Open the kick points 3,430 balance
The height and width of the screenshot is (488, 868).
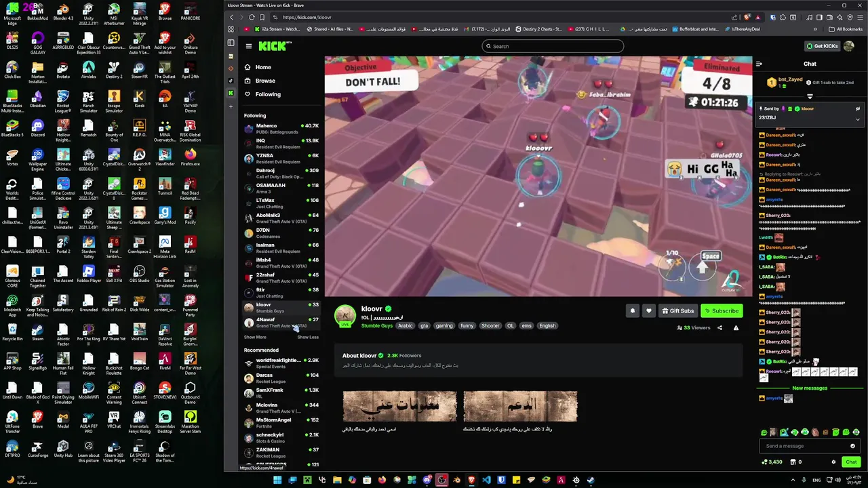(772, 462)
